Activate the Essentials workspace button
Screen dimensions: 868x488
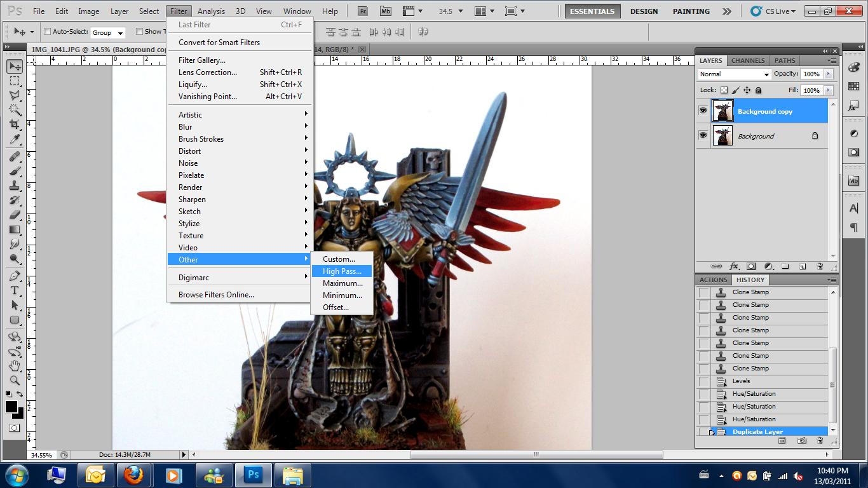(592, 11)
